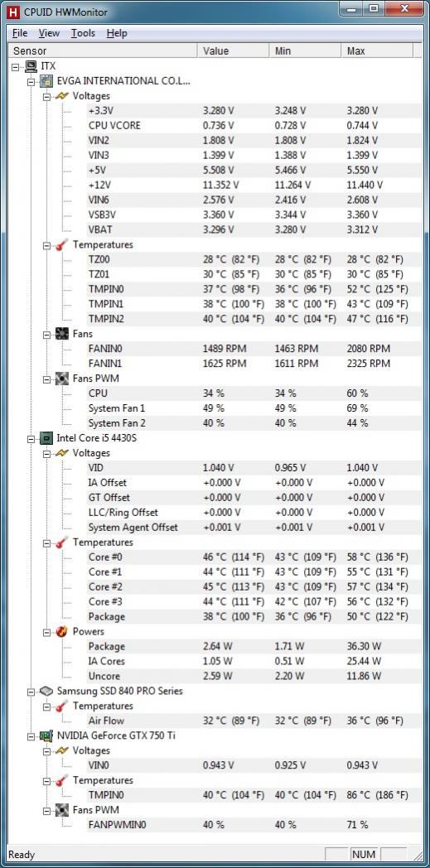This screenshot has height=868, width=430.
Task: Click the Fans icon under the EVGA motherboard
Action: coord(62,334)
